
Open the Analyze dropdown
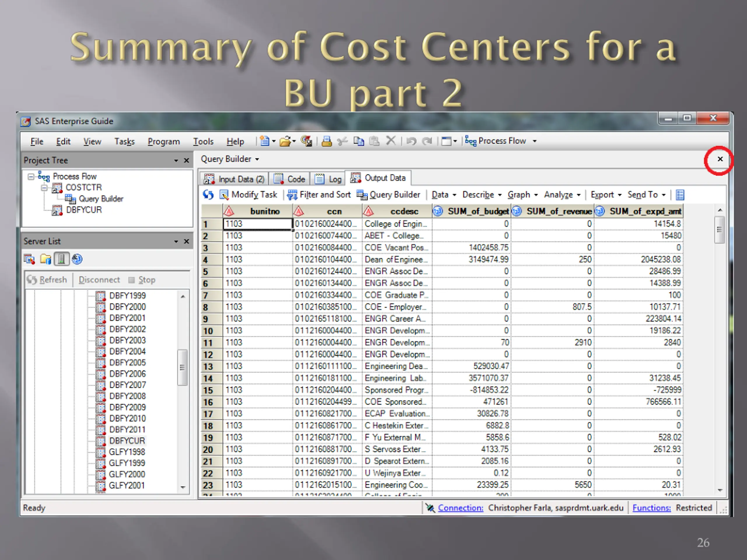[562, 195]
